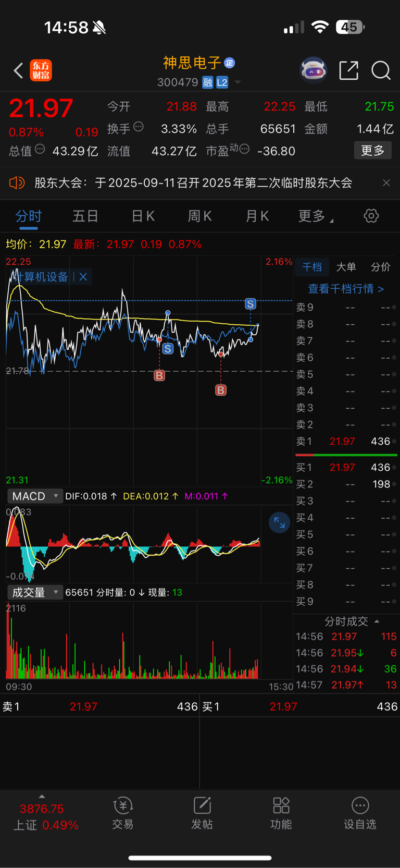The height and width of the screenshot is (868, 400).
Task: Expand the 上证 index ticker arrow
Action: pyautogui.click(x=42, y=796)
